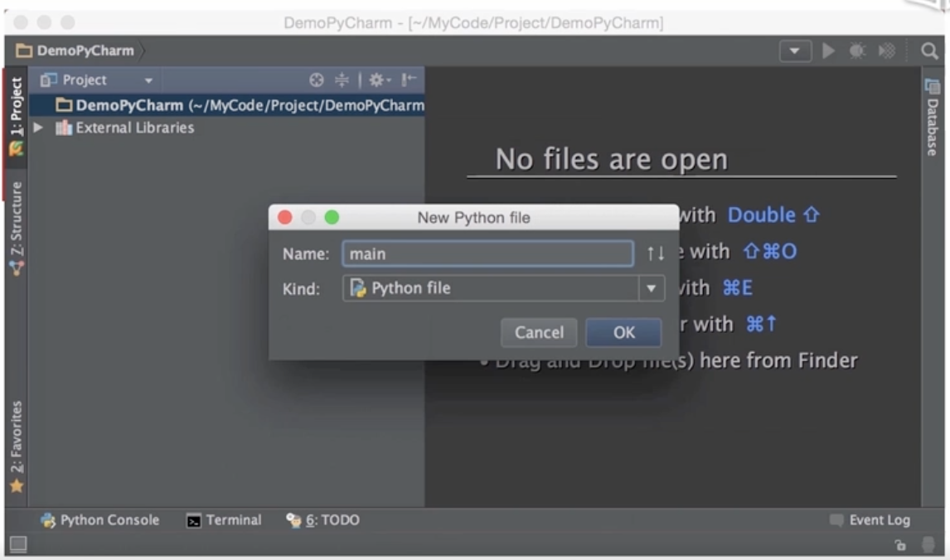This screenshot has height=560, width=950.
Task: Click the New Python file dialog title
Action: click(474, 218)
